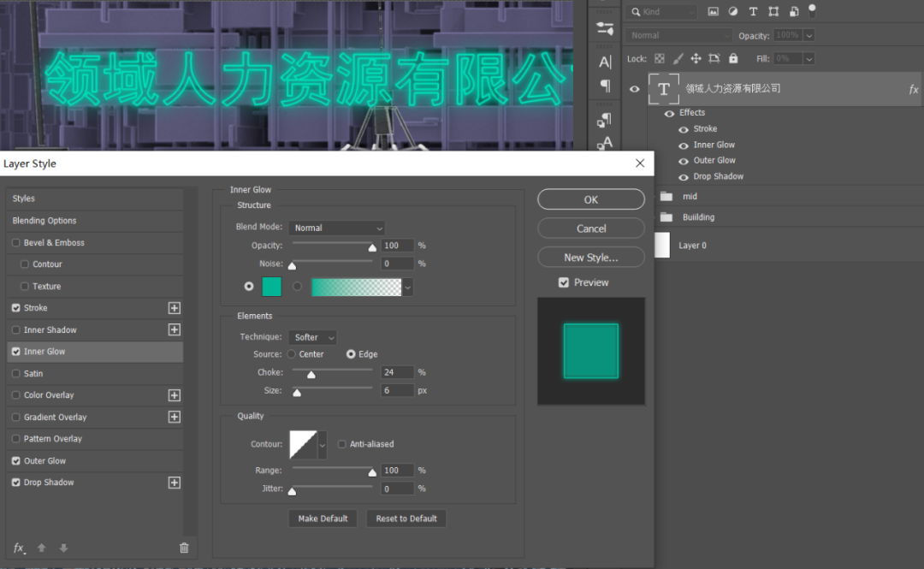Click the plus icon beside Stroke
The width and height of the screenshot is (924, 569).
tap(175, 308)
